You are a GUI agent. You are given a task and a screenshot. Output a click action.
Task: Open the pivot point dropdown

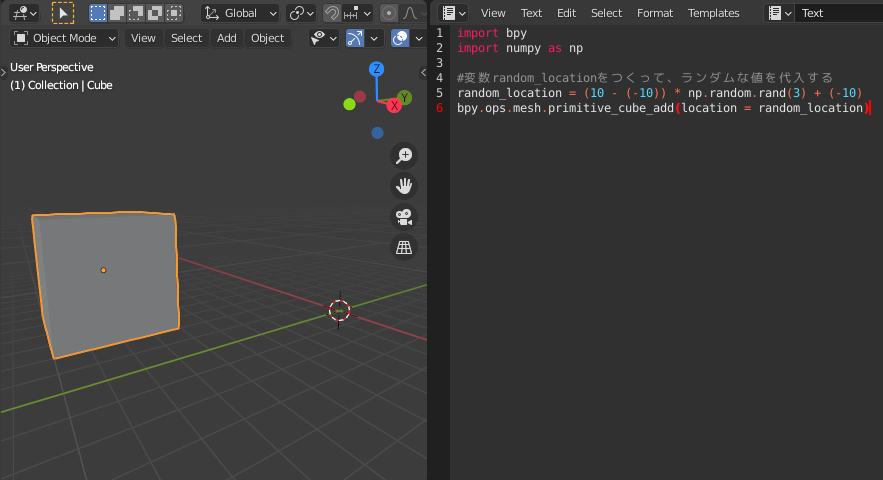click(x=301, y=13)
